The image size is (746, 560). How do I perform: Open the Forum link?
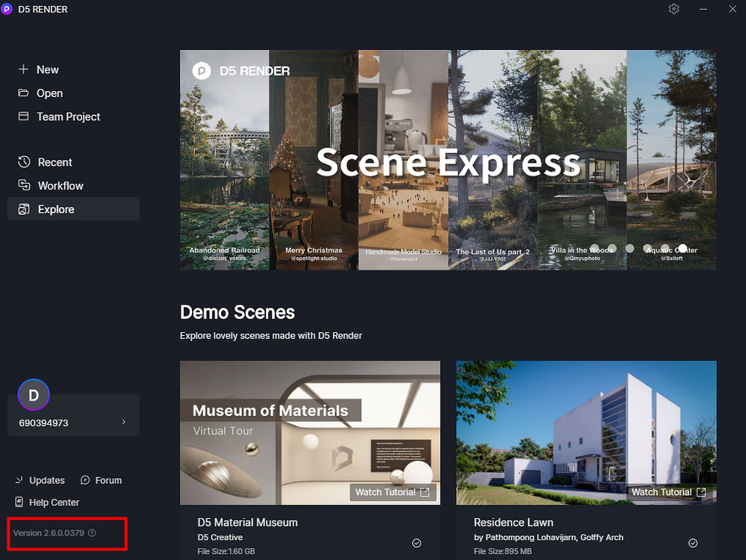(101, 480)
